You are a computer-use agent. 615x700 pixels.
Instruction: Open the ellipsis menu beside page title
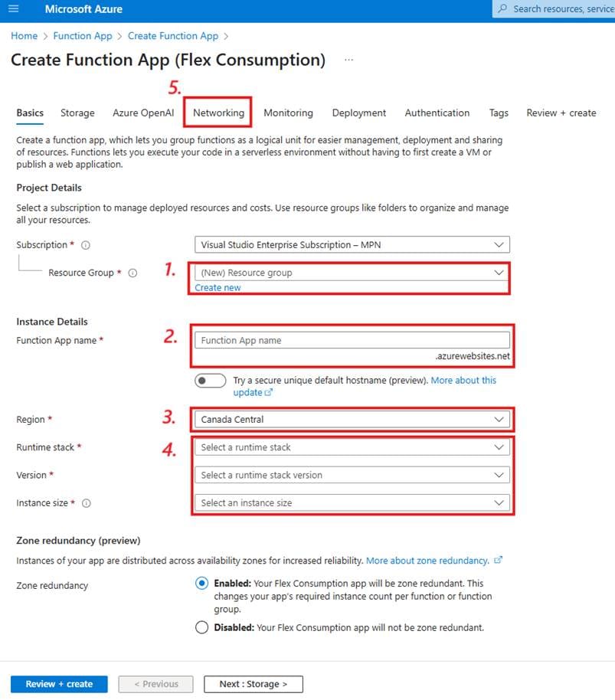point(348,60)
